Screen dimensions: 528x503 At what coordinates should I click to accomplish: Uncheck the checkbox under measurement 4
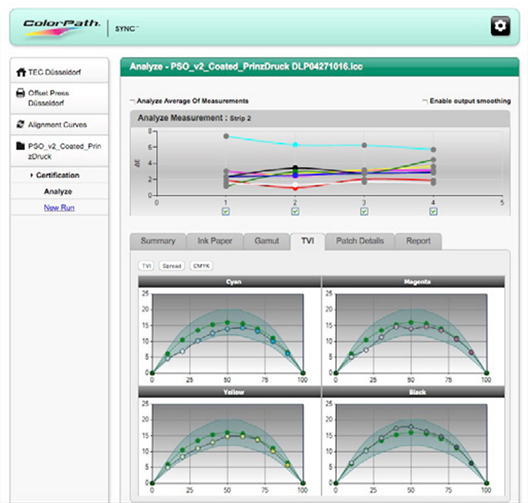(433, 211)
